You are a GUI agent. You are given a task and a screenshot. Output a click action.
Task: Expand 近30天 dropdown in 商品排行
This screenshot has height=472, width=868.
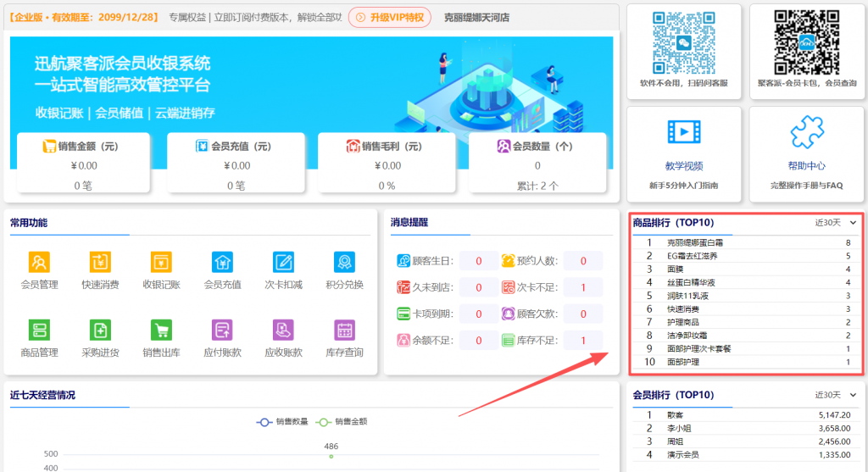click(x=835, y=223)
